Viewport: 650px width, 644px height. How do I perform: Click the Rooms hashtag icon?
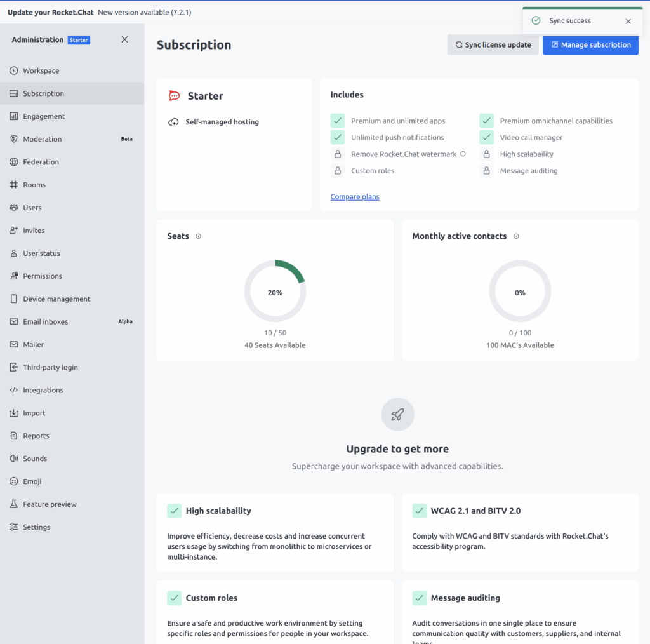tap(14, 185)
